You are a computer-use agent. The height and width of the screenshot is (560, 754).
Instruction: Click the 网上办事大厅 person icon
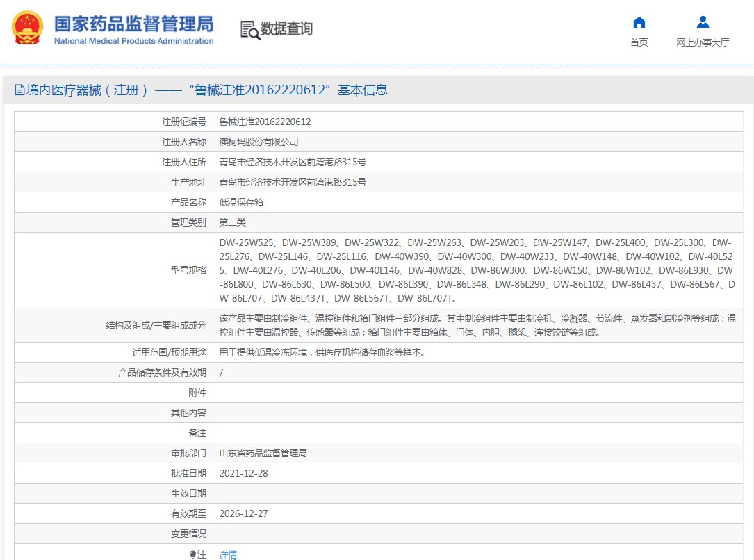point(703,22)
